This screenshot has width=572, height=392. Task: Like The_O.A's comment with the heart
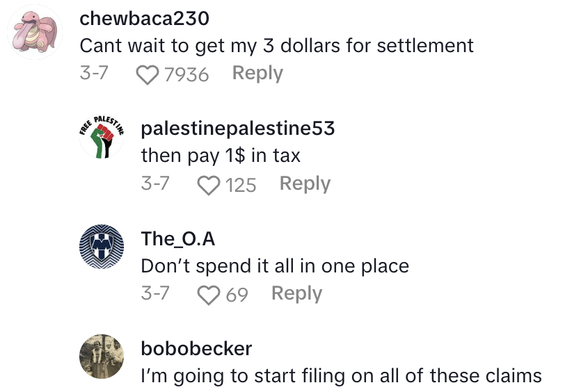tap(209, 295)
